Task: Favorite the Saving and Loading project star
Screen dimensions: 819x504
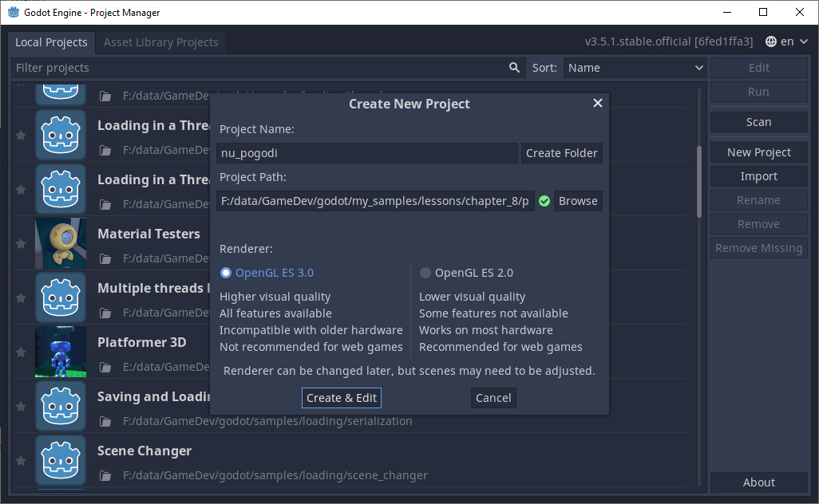Action: click(21, 407)
